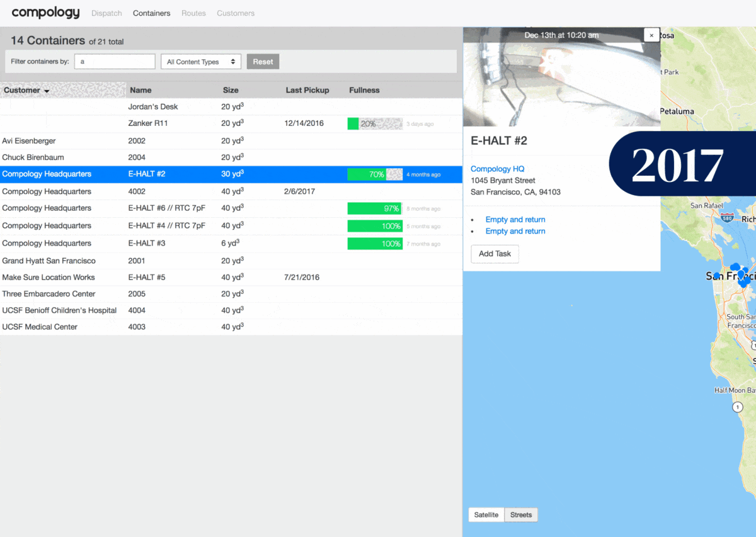Select the E-HALT #6 // RTC 7pF container
The height and width of the screenshot is (537, 756).
tap(231, 208)
